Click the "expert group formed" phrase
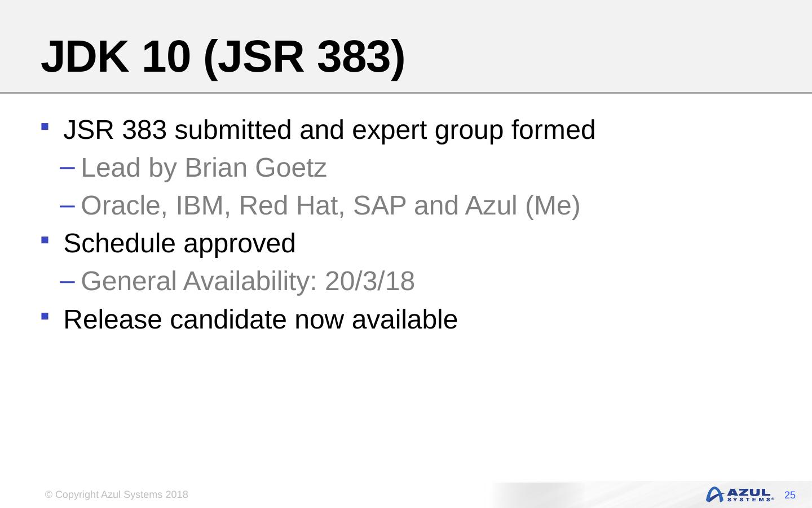This screenshot has width=812, height=508. point(474,130)
